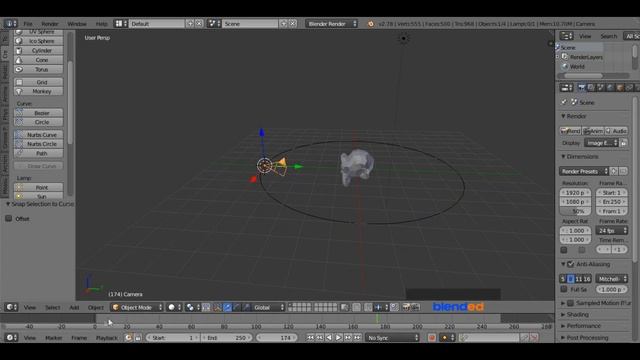This screenshot has height=360, width=640.
Task: Toggle the 3D manipulator widget icon
Action: pyautogui.click(x=217, y=307)
